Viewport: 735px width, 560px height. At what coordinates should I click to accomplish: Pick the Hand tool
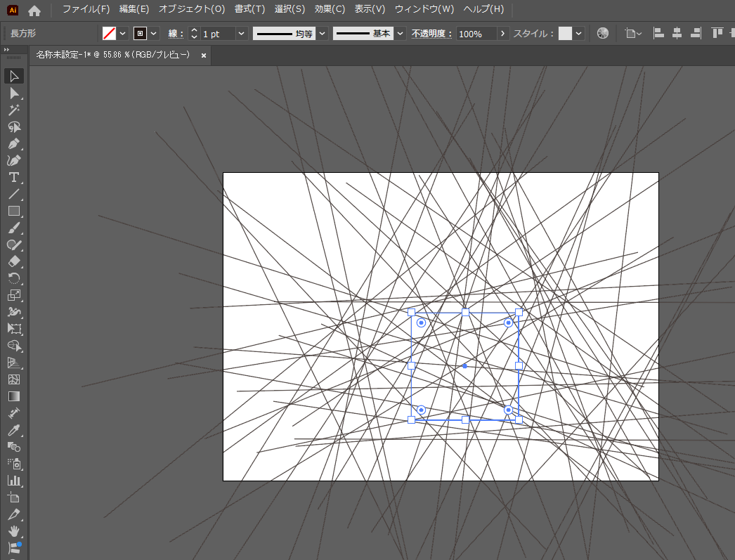(x=13, y=531)
